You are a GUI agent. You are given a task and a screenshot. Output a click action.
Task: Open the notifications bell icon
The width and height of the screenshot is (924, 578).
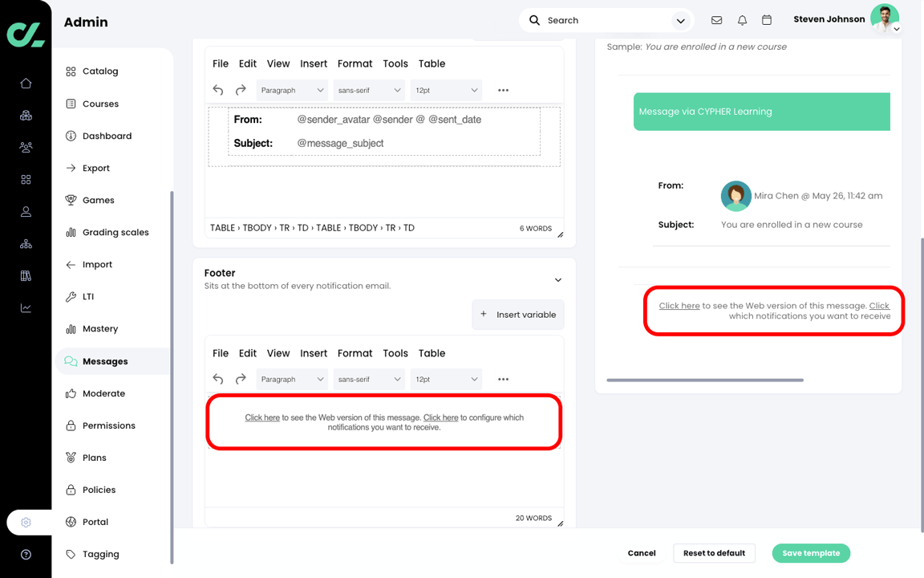[742, 20]
